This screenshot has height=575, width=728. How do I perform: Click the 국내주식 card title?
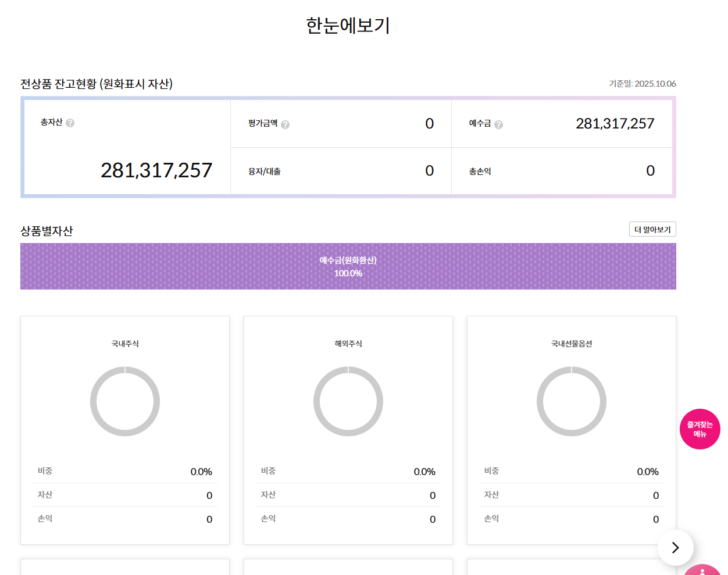[x=124, y=343]
